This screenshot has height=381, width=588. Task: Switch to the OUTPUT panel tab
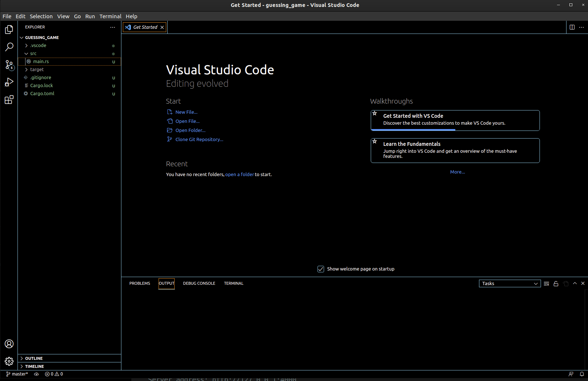(x=167, y=283)
